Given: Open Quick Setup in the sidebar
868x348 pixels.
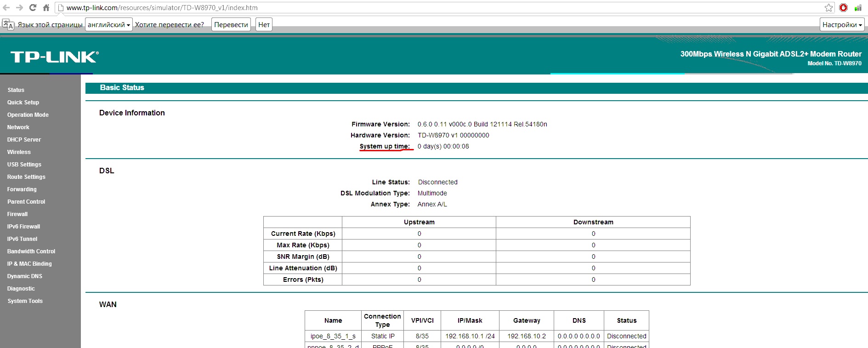Looking at the screenshot, I should [23, 103].
